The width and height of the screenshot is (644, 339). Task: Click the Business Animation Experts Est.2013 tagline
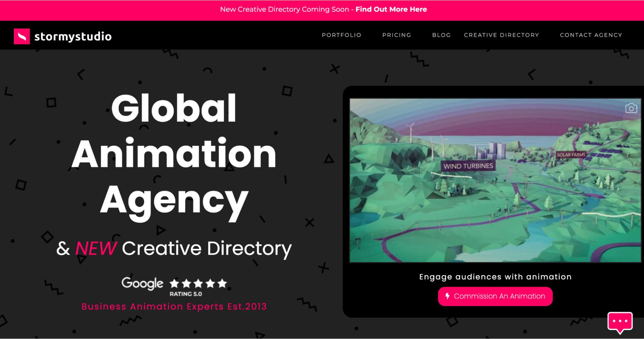tap(174, 306)
